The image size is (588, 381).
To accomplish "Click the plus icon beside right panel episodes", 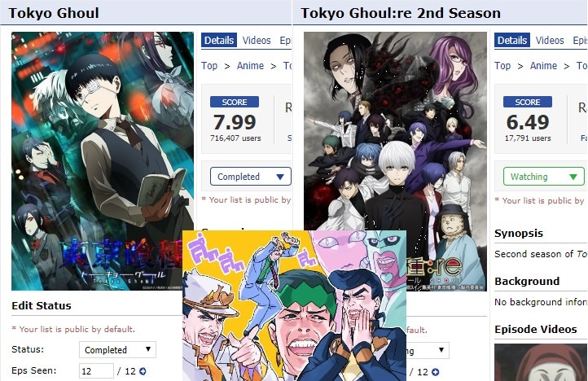I will click(x=435, y=372).
